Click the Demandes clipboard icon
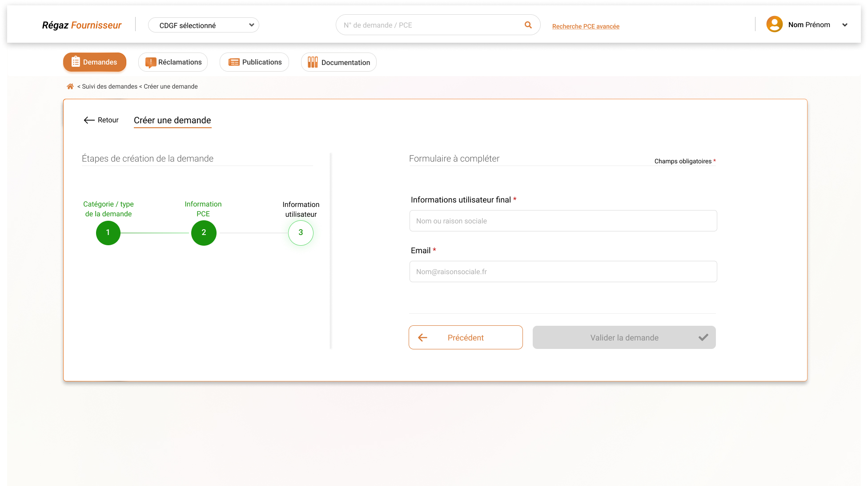This screenshot has width=868, height=486. (x=76, y=62)
